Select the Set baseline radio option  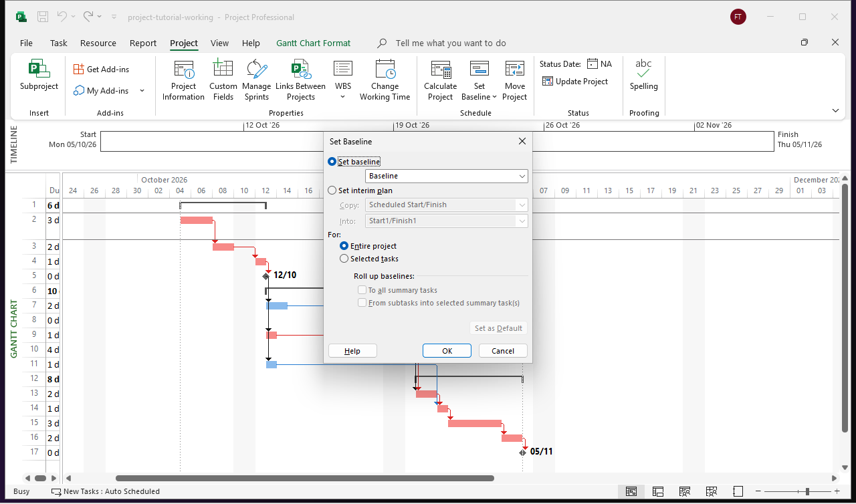click(x=332, y=162)
